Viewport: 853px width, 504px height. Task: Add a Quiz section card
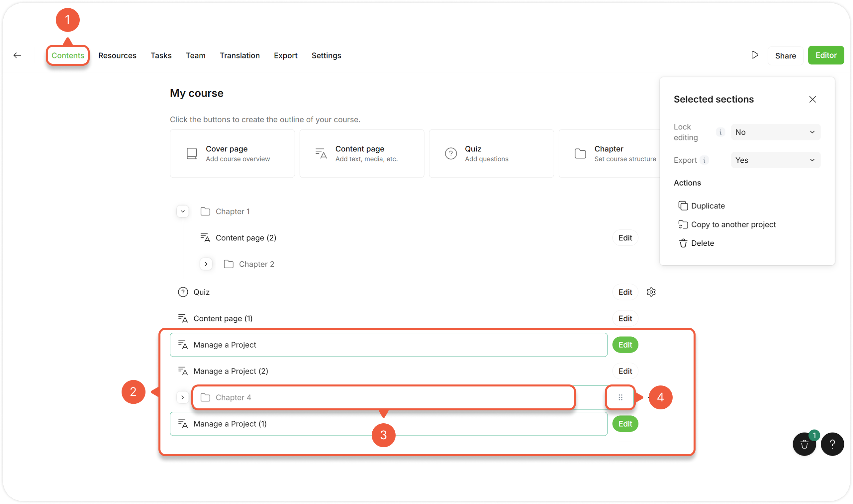click(491, 153)
